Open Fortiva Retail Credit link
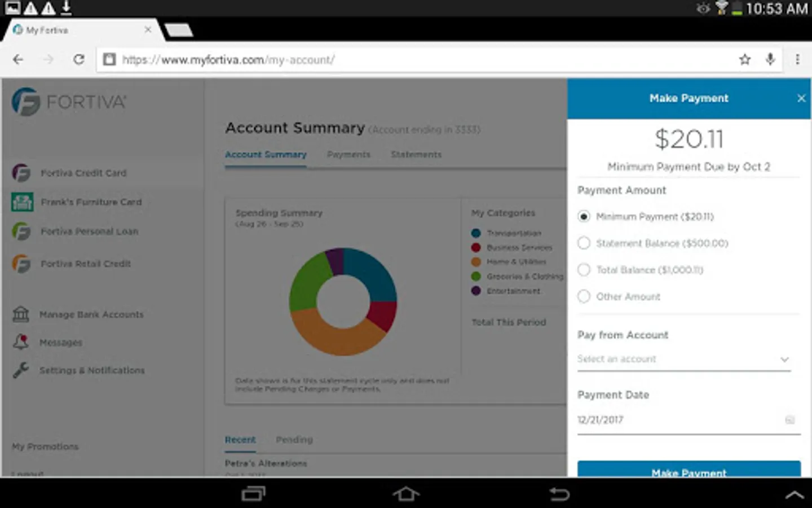The width and height of the screenshot is (812, 508). 86,264
